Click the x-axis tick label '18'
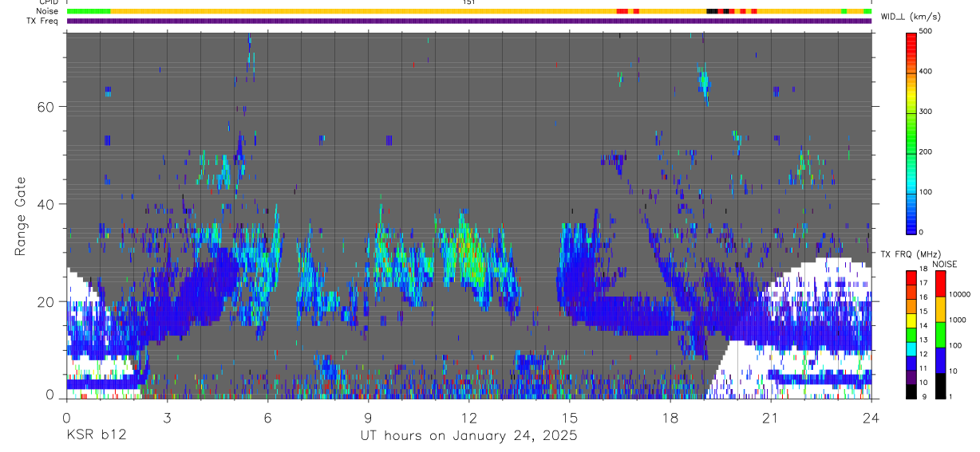The width and height of the screenshot is (980, 452). pos(670,417)
